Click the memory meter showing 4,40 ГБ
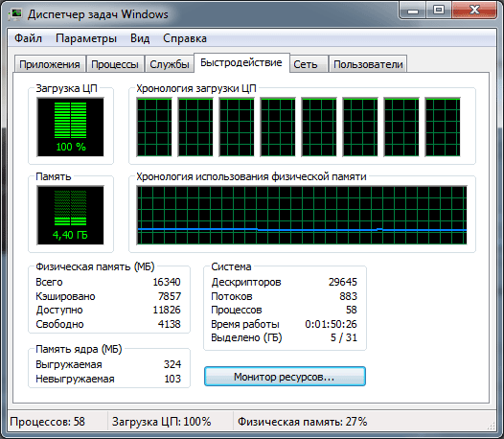Image resolution: width=504 pixels, height=439 pixels. pos(70,215)
